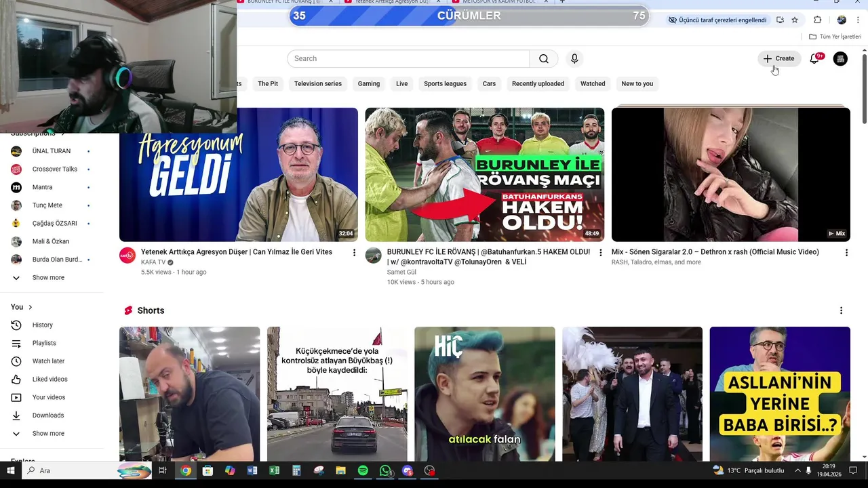Open the Asllani'nin Yerine Short thumbnail
868x488 pixels.
[x=780, y=394]
